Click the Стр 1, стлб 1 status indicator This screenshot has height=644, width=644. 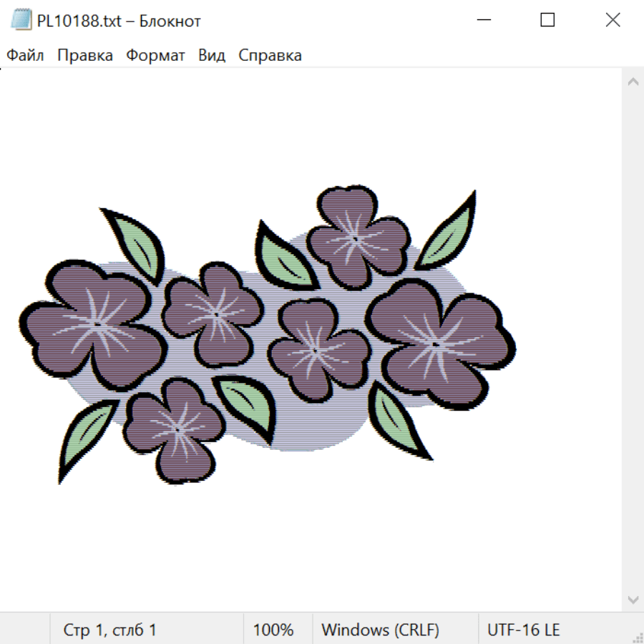[x=110, y=630]
